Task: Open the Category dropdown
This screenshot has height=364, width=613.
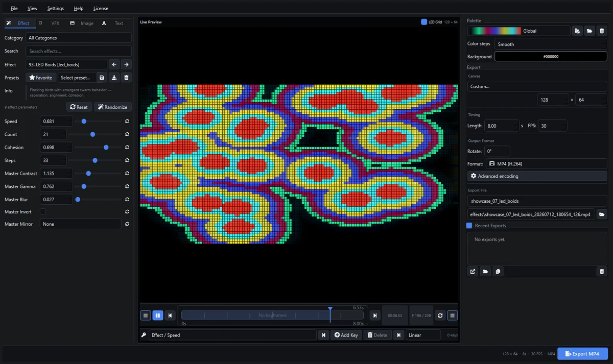Action: (x=79, y=38)
